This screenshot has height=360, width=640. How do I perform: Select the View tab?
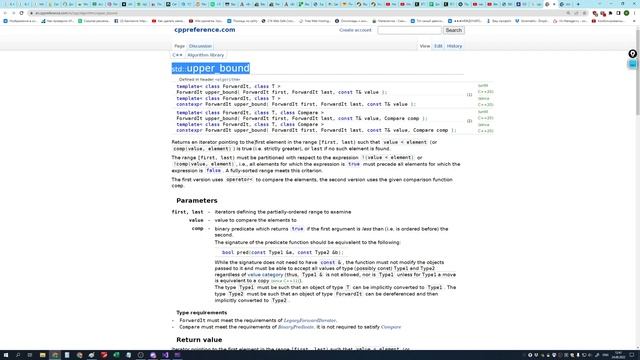[425, 46]
